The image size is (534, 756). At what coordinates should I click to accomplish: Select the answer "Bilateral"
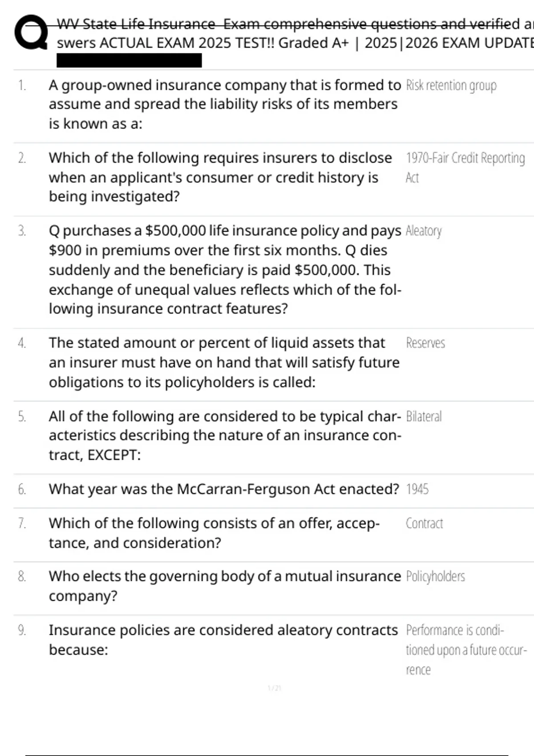pyautogui.click(x=424, y=417)
